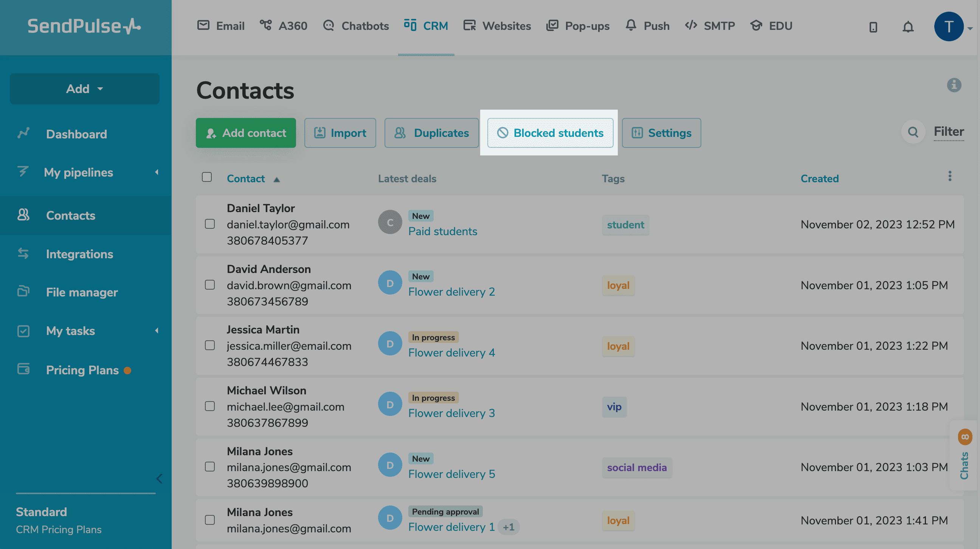The height and width of the screenshot is (549, 980).
Task: Click the notification bell icon
Action: tap(908, 26)
